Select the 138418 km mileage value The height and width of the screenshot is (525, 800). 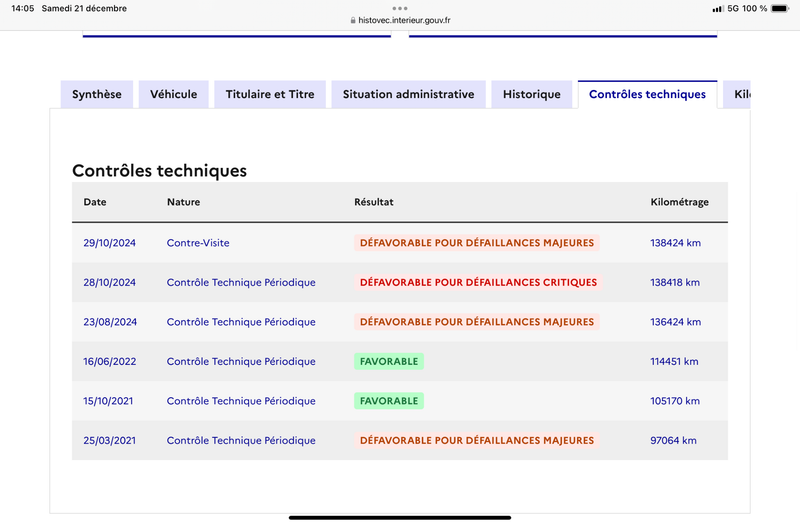674,283
